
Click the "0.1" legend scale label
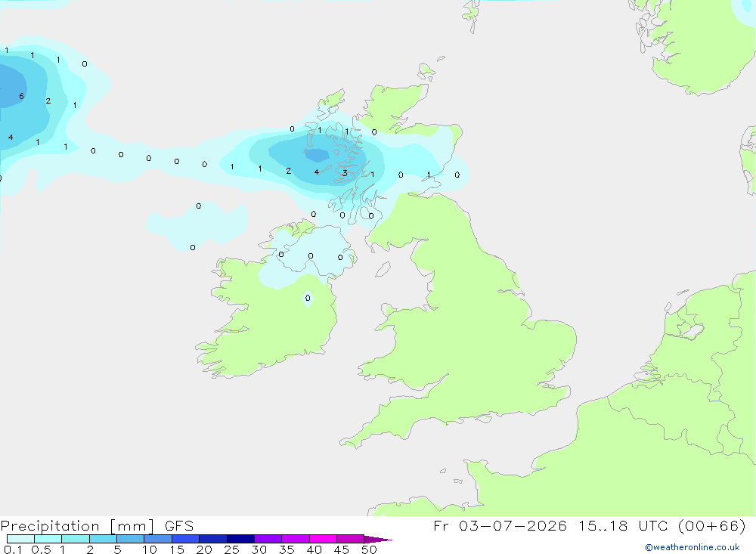pos(13,549)
